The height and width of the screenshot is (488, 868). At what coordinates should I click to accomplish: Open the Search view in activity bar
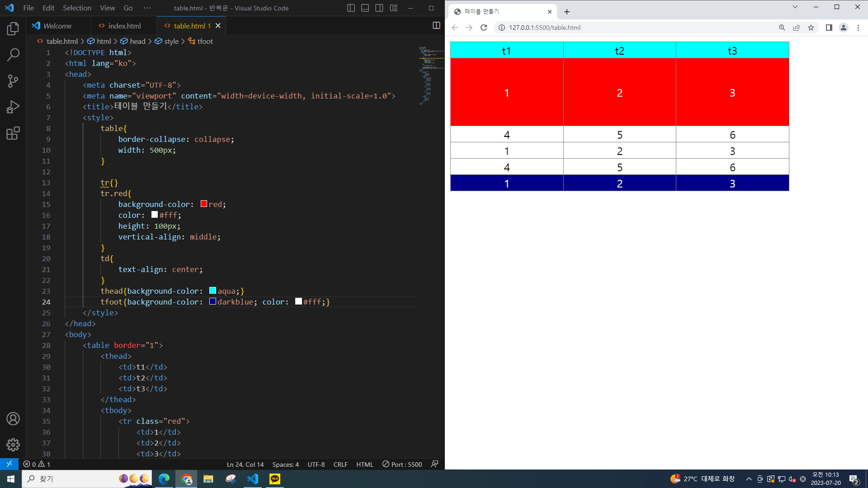tap(13, 55)
